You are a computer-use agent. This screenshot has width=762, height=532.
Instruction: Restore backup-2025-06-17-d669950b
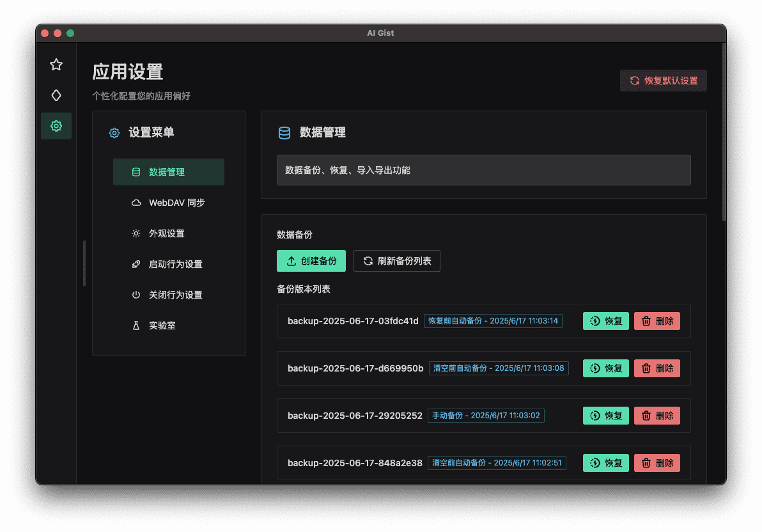coord(605,368)
